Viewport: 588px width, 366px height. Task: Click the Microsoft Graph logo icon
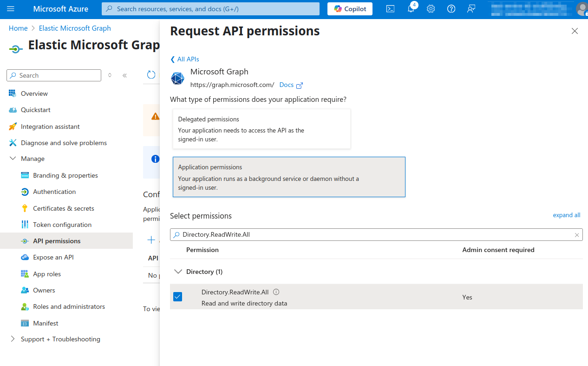[177, 78]
